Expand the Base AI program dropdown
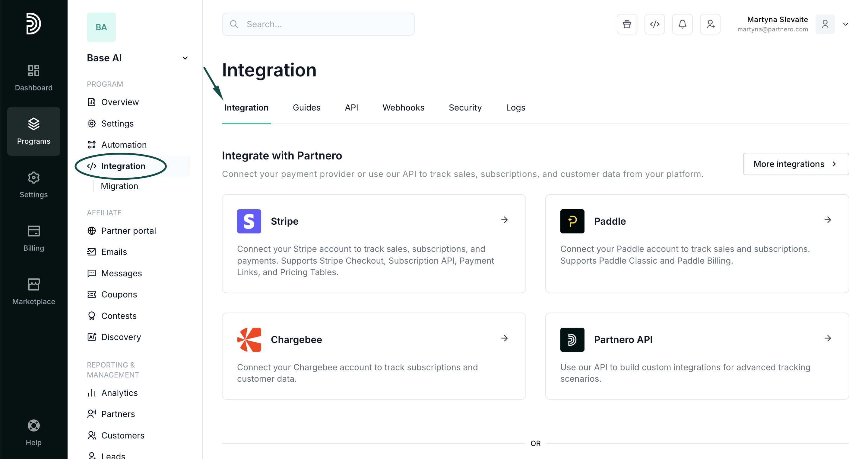This screenshot has width=868, height=459. pos(185,58)
